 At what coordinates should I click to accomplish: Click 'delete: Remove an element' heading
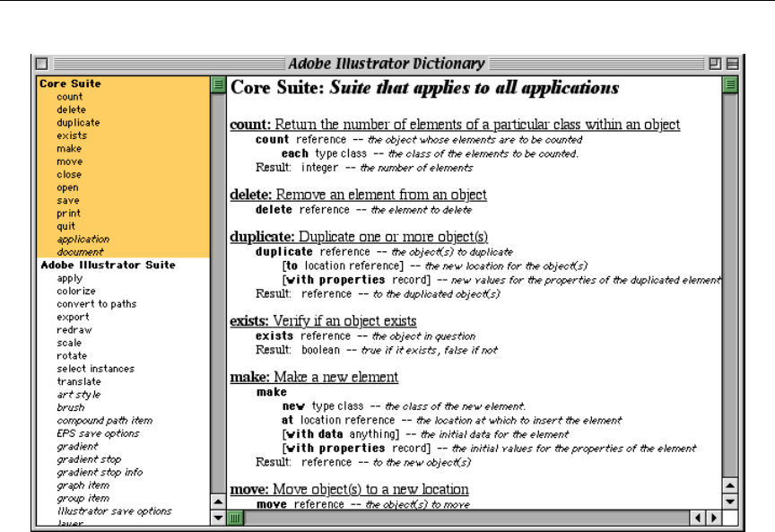[x=358, y=195]
